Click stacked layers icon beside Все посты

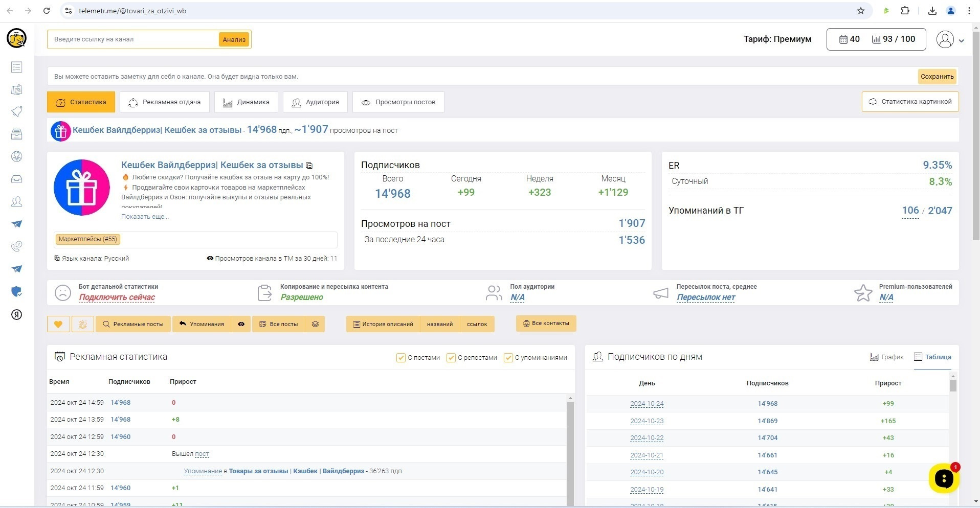point(315,324)
